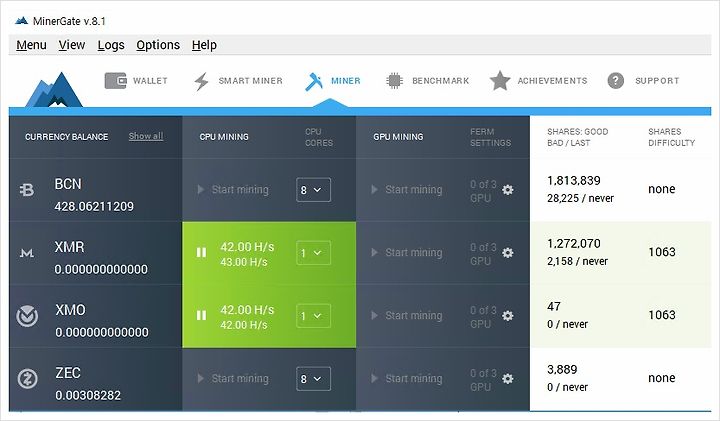720x421 pixels.
Task: Start XMR GPU mining
Action: (x=406, y=253)
